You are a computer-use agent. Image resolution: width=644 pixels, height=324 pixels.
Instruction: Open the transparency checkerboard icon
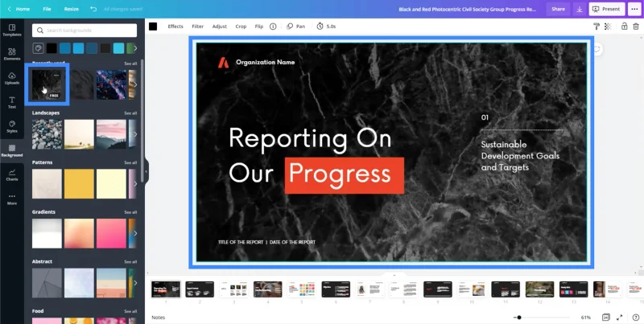608,27
